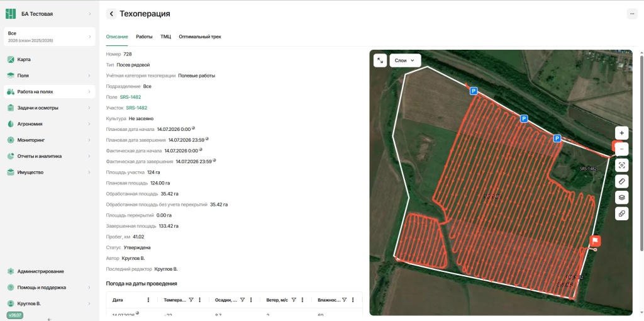The image size is (644, 321).
Task: Click the Администрирование gear icon
Action: 11,271
